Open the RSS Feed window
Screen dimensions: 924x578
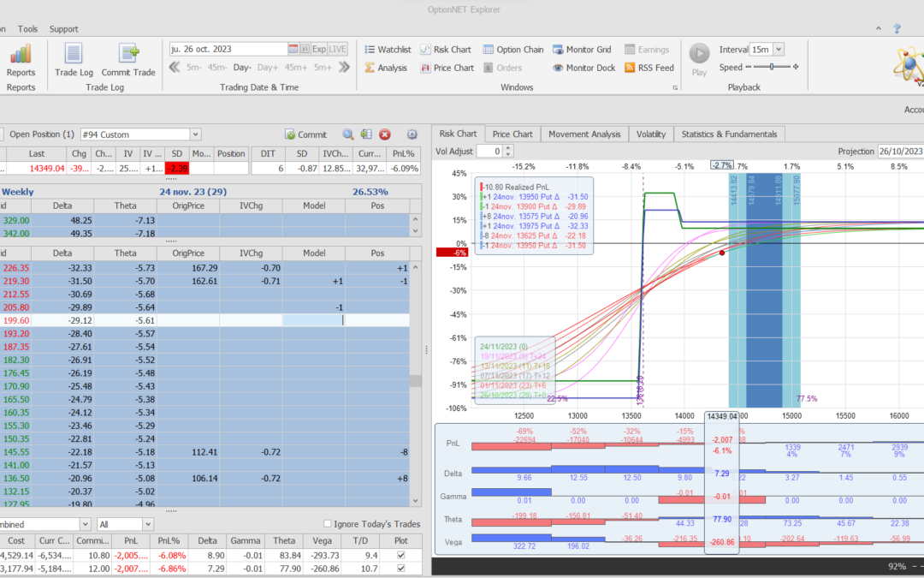649,68
